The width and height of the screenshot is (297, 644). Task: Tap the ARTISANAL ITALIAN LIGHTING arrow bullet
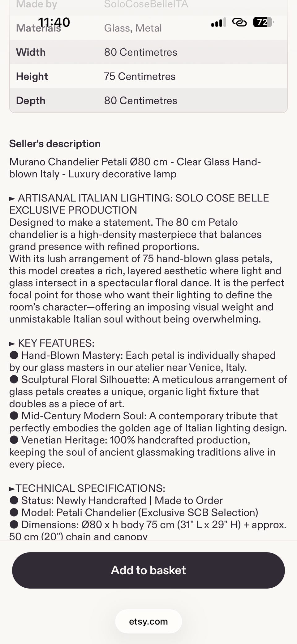coord(12,198)
